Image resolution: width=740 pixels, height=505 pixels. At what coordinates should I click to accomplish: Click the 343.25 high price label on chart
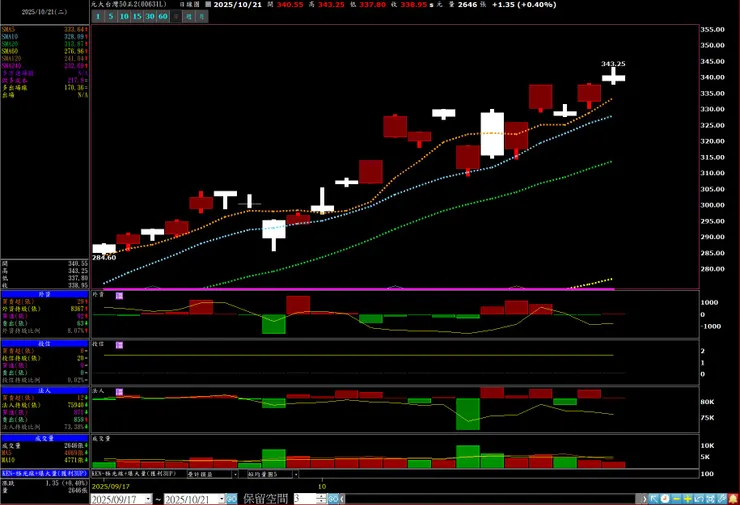[x=613, y=64]
